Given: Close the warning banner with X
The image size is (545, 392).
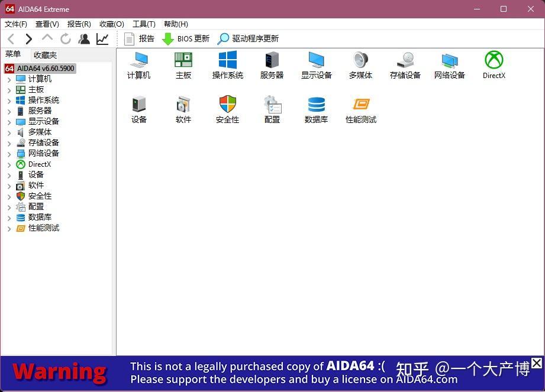Looking at the screenshot, I should point(537,363).
